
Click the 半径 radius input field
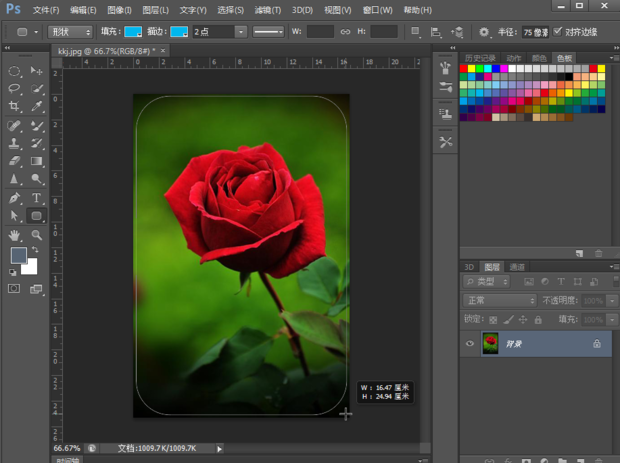pyautogui.click(x=535, y=32)
